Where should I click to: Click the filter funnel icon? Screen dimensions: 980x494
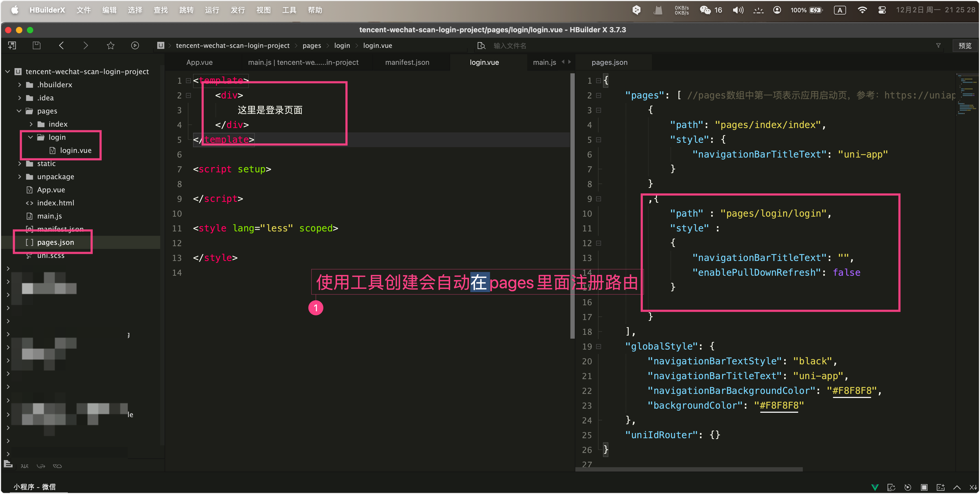(x=938, y=46)
